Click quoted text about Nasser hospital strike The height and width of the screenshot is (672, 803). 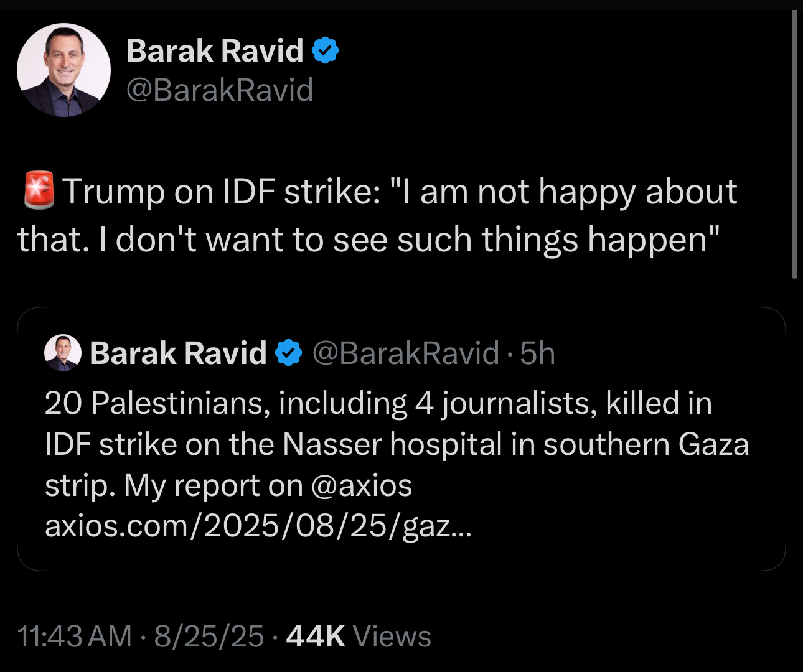click(397, 444)
